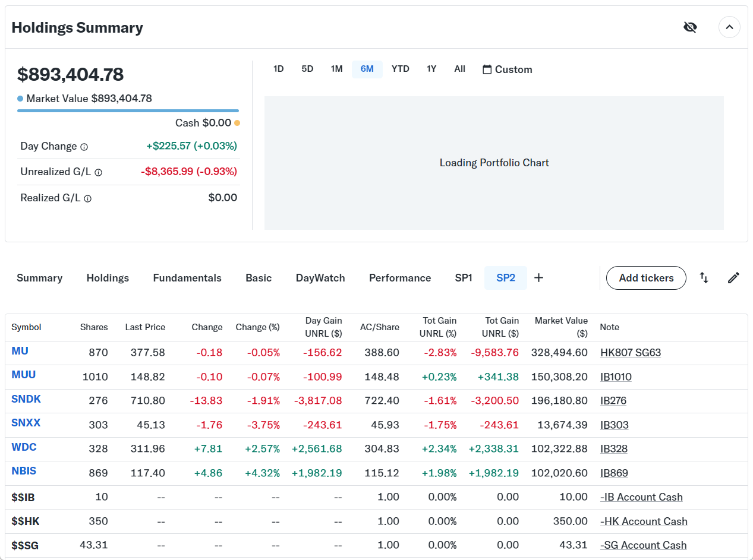Open the NBIS ticker link

(24, 471)
